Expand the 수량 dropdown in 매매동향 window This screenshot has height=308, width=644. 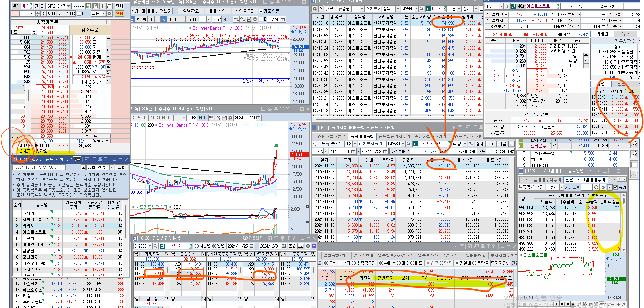(x=465, y=144)
